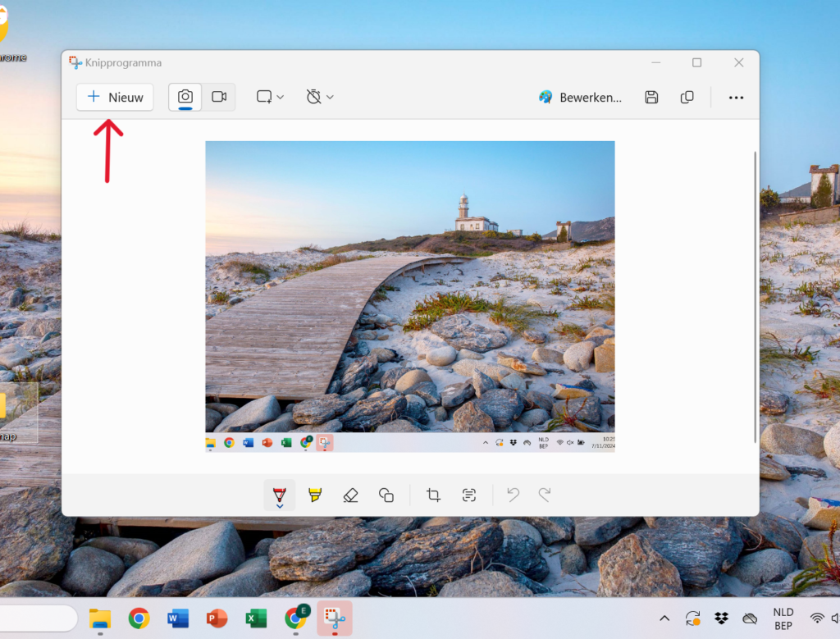
Task: Save the screenshot with the disk icon
Action: coord(651,97)
